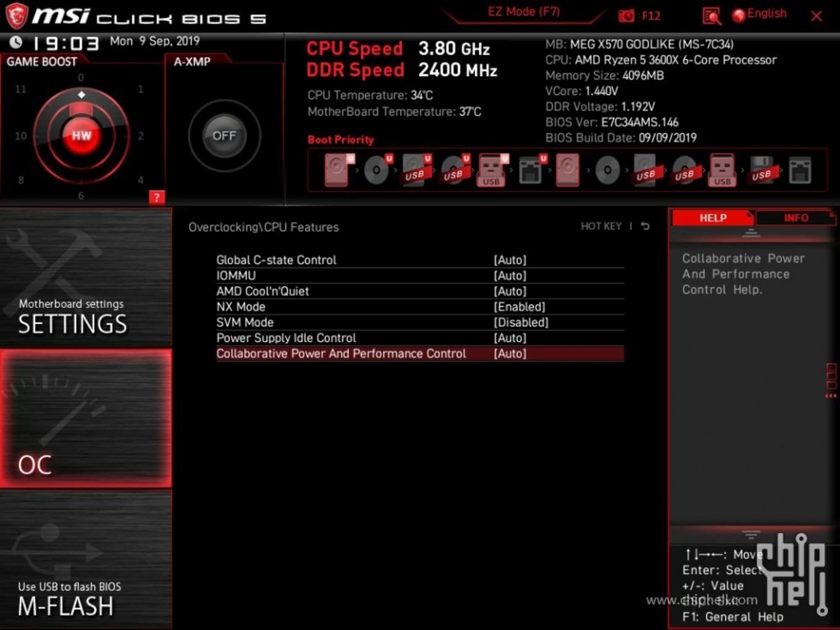Toggle the A-XMP OFF button

(x=224, y=135)
